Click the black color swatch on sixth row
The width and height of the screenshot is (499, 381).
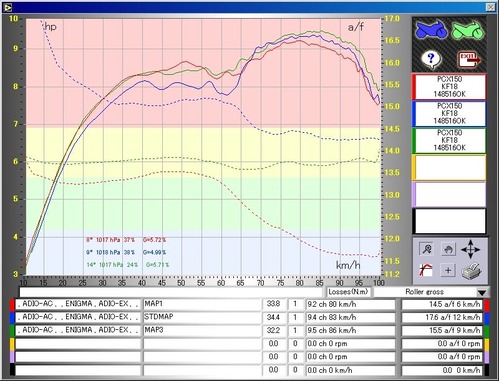tap(12, 370)
